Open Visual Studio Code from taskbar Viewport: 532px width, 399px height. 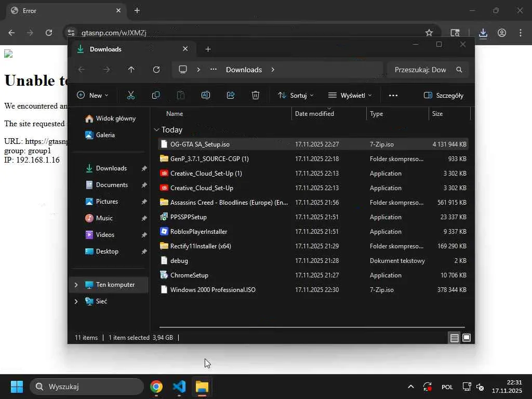[179, 387]
